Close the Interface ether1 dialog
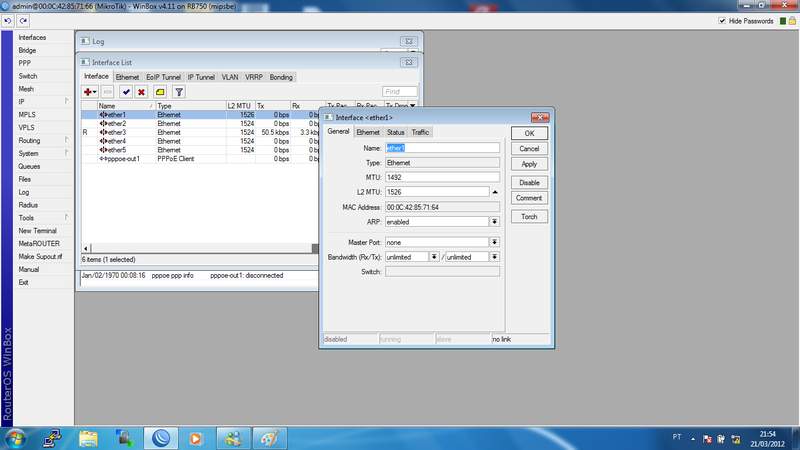The width and height of the screenshot is (800, 450). pyautogui.click(x=540, y=117)
